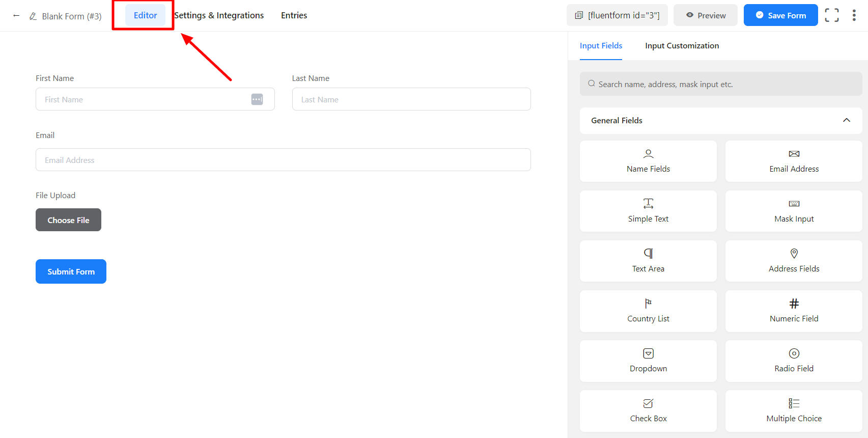This screenshot has height=438, width=868.
Task: Add a Country List field
Action: tap(648, 311)
